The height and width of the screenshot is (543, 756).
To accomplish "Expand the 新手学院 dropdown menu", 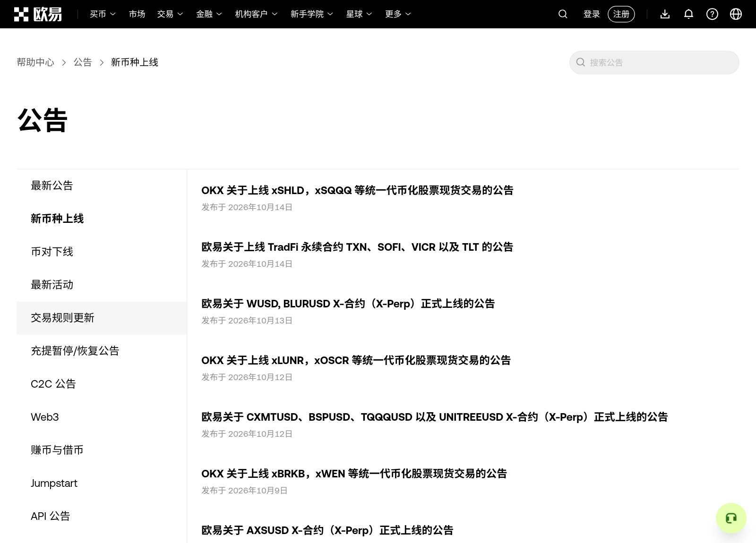I will [312, 14].
